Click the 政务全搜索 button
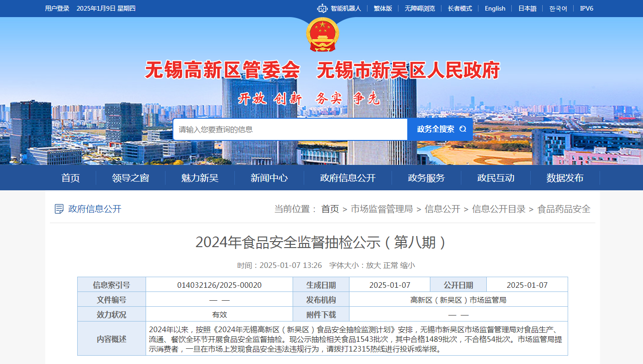The height and width of the screenshot is (364, 643). (440, 129)
